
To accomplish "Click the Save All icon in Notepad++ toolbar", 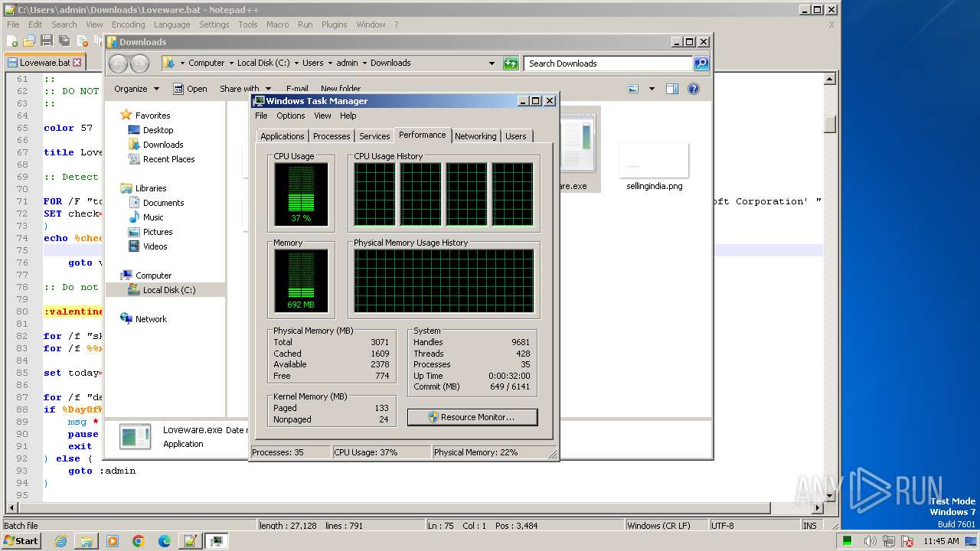I will pos(64,41).
